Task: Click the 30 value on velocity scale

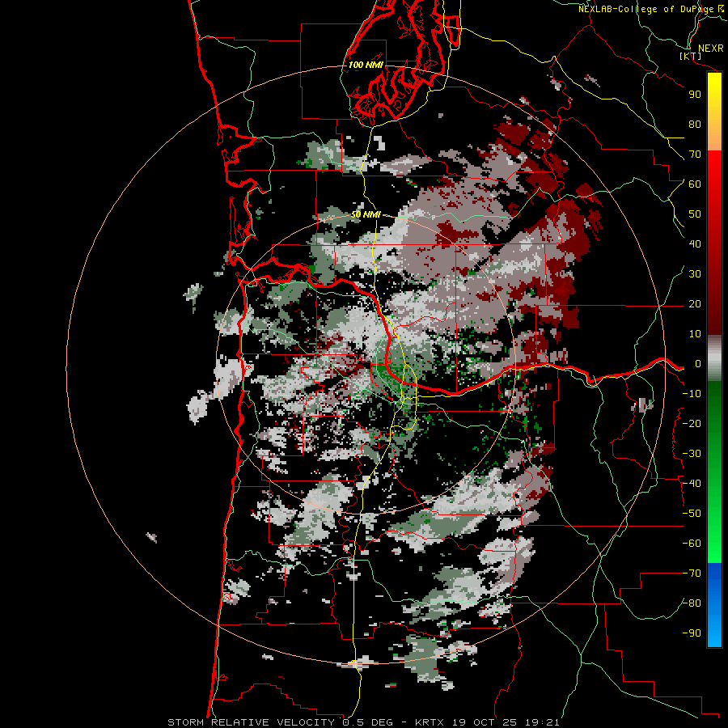Action: pos(695,274)
